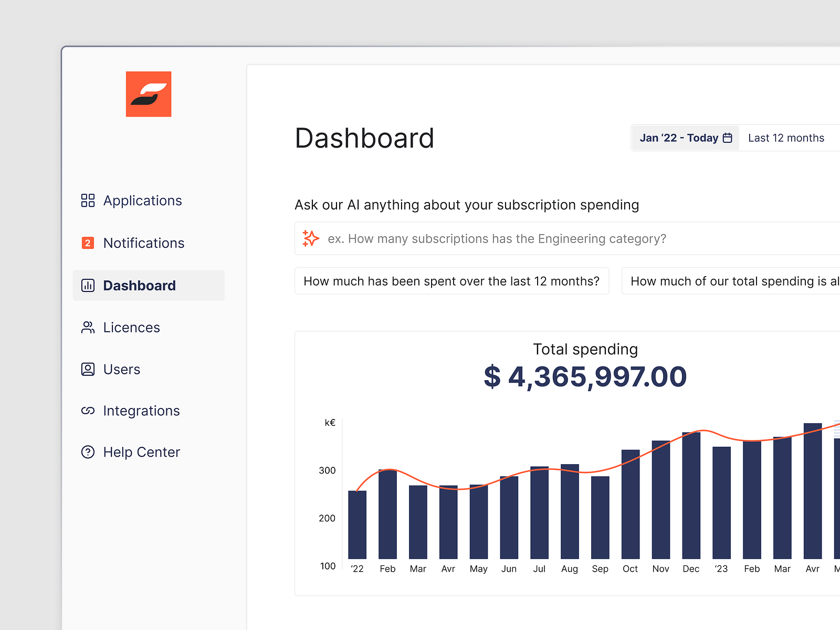The image size is (840, 630).
Task: Click the Integrations link icon
Action: pyautogui.click(x=88, y=411)
